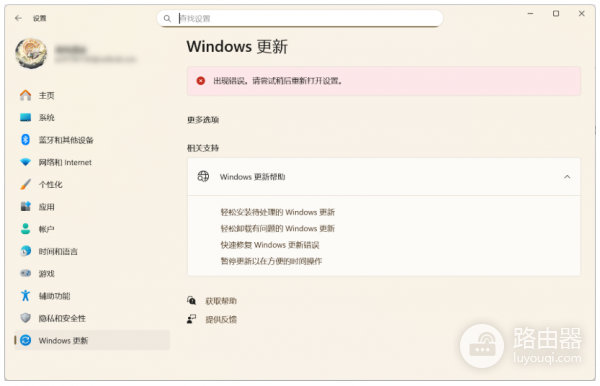
Task: Click the Windows 更新 page title
Action: 237,47
